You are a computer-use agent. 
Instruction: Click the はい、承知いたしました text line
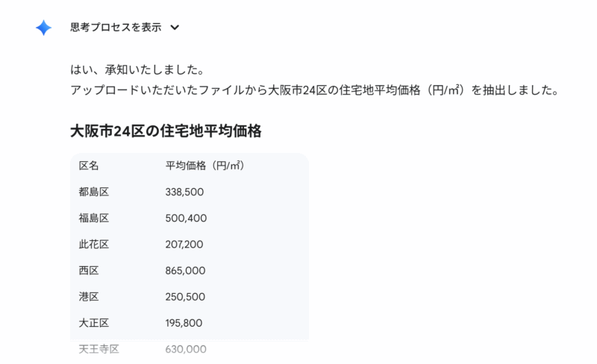coord(137,70)
